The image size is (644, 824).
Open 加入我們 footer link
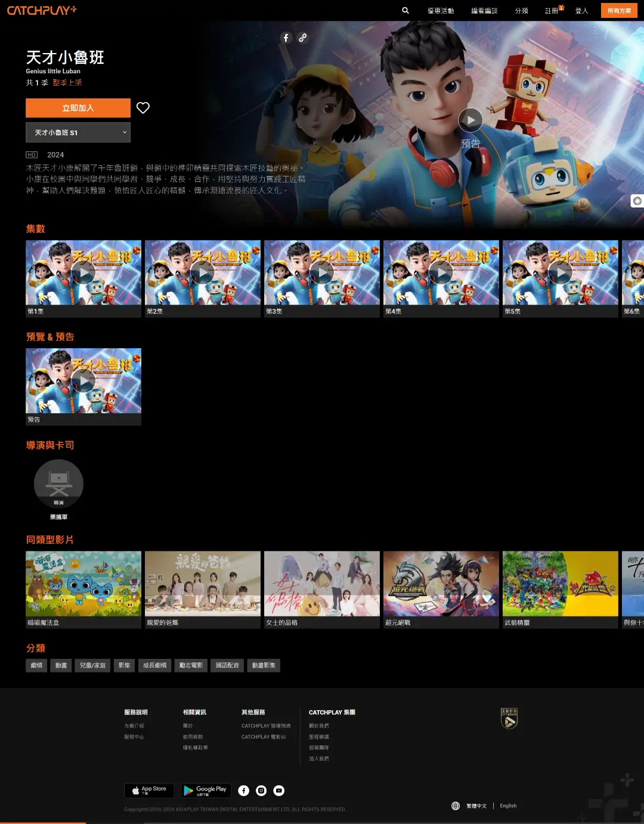point(318,759)
